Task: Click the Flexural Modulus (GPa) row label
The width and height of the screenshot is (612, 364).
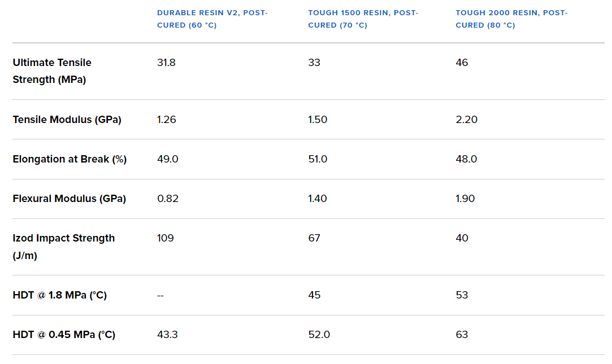Action: [x=69, y=199]
